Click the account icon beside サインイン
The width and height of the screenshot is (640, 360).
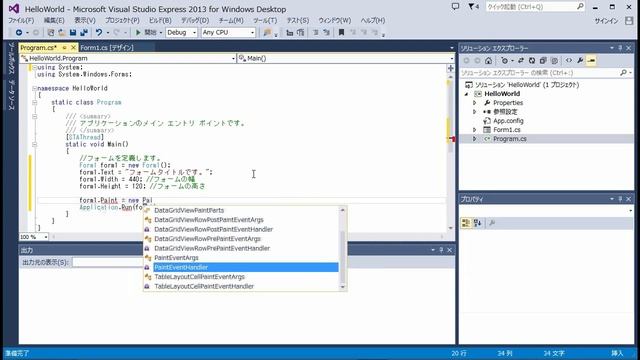[629, 21]
